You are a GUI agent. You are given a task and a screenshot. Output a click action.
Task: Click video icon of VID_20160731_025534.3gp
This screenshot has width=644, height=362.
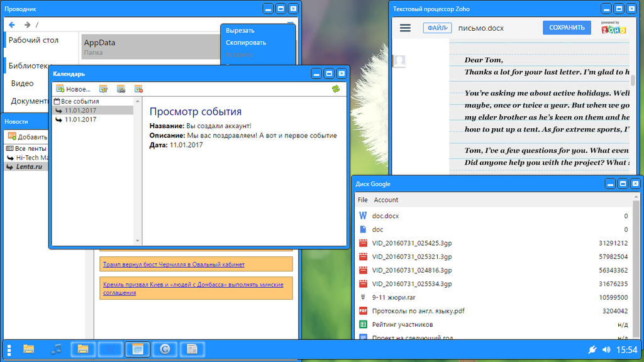[363, 283]
